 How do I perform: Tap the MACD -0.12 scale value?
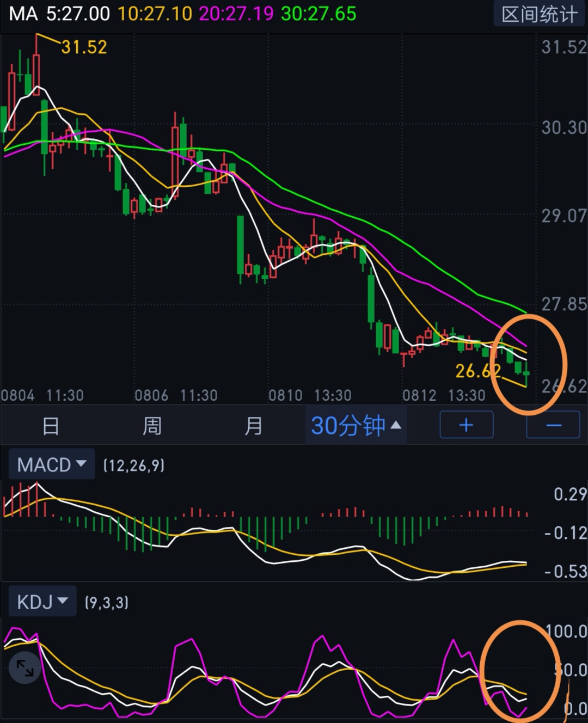(566, 533)
